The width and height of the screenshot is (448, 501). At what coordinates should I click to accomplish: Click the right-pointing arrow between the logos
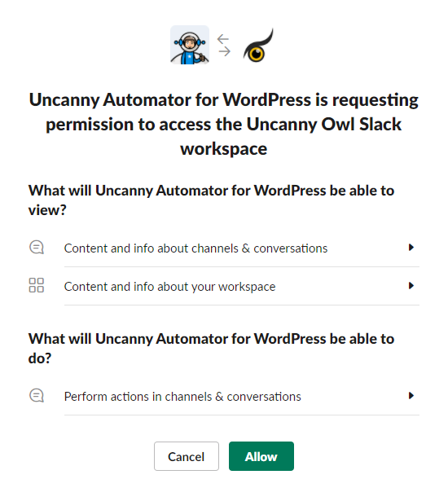225,51
